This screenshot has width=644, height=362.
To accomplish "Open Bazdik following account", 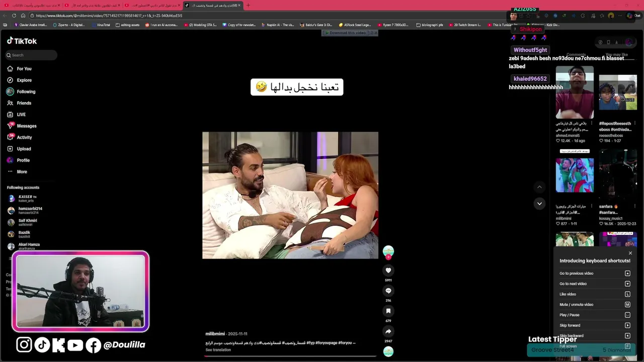I will point(20,234).
